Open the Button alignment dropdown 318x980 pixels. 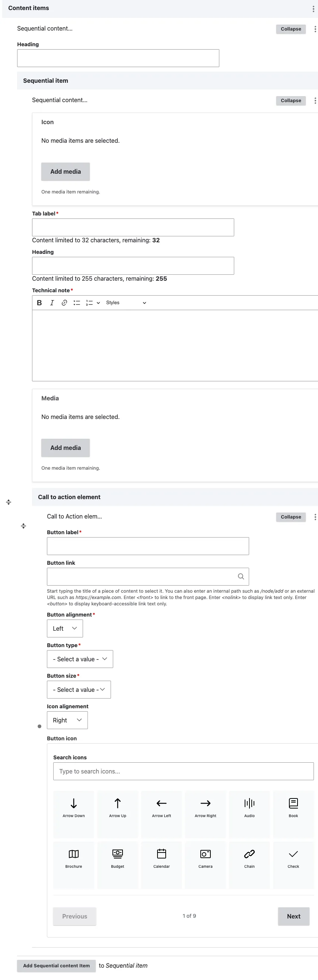pos(65,628)
